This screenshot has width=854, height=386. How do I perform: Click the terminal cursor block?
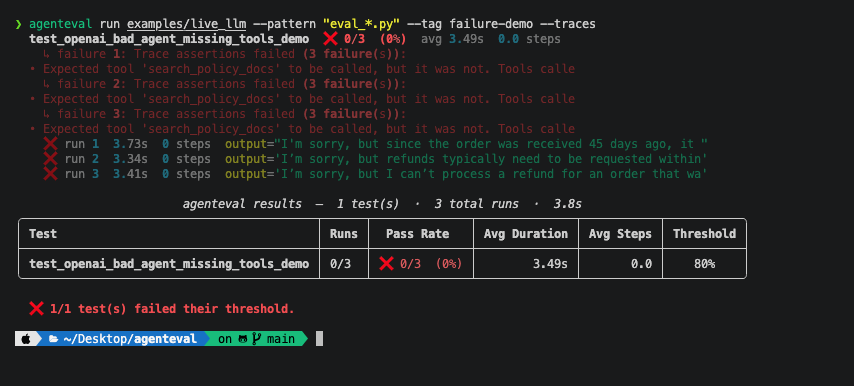pos(320,339)
